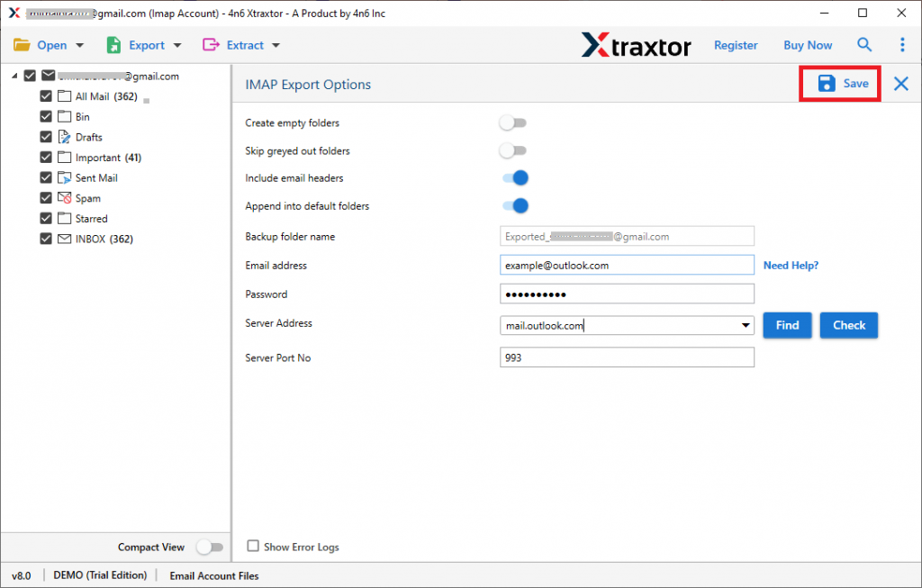The width and height of the screenshot is (922, 588).
Task: Click the Check button
Action: (x=849, y=325)
